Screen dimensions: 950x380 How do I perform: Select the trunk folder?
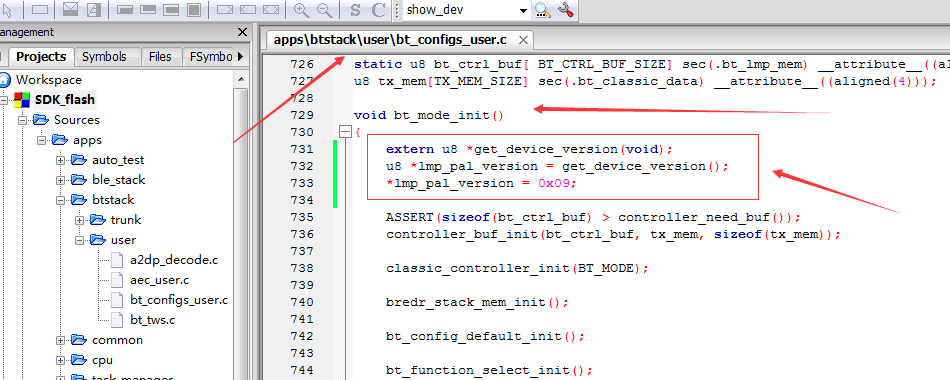tap(126, 219)
